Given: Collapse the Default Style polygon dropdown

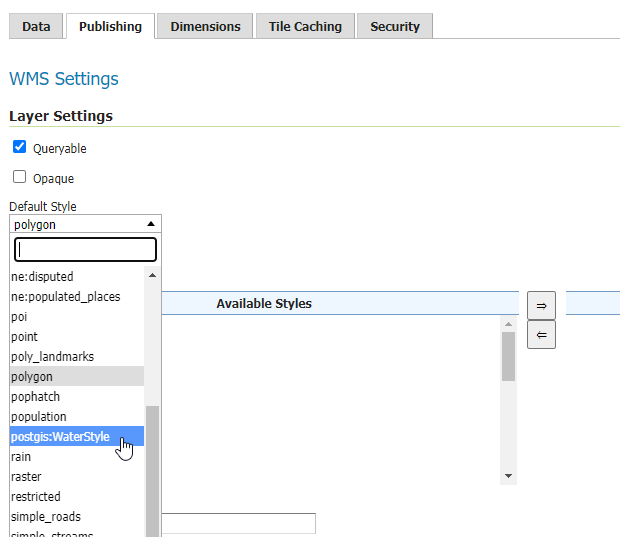Looking at the screenshot, I should (x=85, y=224).
